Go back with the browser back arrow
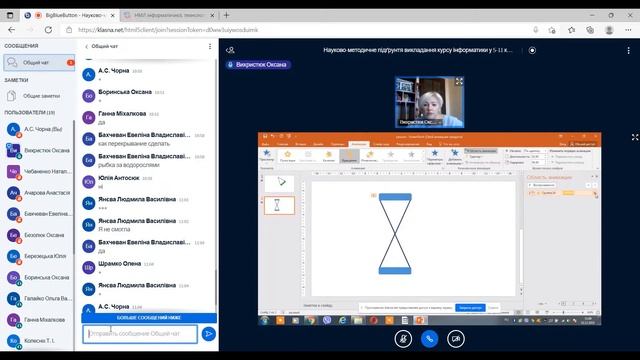The image size is (640, 360). (11, 30)
